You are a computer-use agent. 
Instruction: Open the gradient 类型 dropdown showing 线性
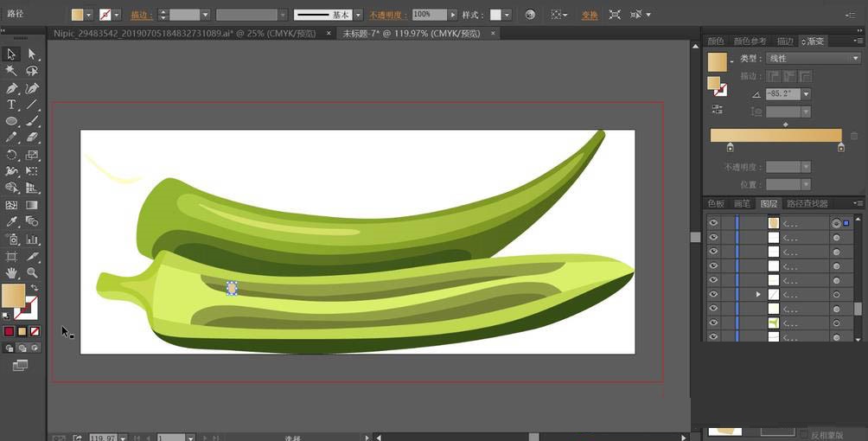(812, 59)
